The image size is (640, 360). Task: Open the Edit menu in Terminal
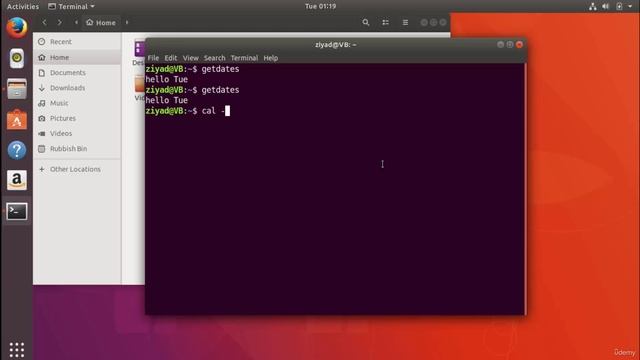pyautogui.click(x=171, y=58)
